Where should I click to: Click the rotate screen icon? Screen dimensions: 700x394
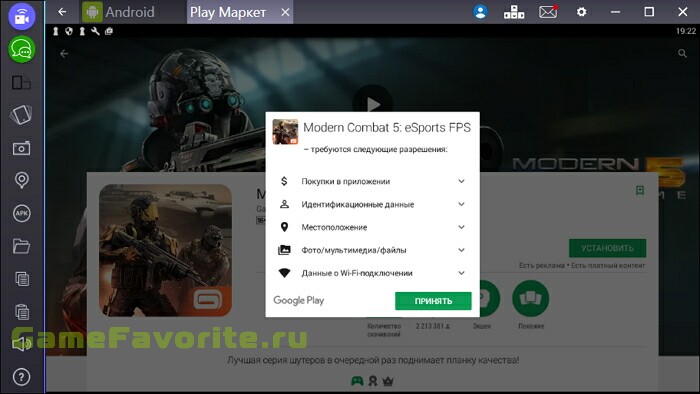pyautogui.click(x=21, y=115)
